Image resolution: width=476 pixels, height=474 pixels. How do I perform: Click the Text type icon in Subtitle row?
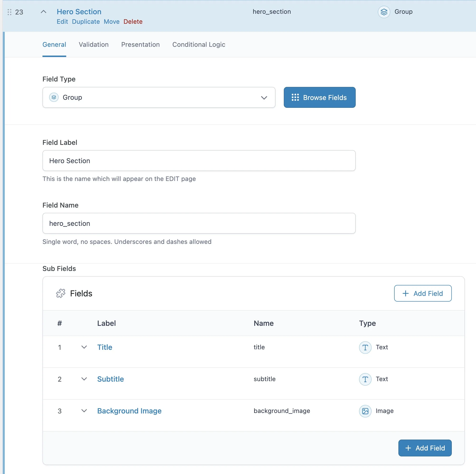[x=365, y=379]
